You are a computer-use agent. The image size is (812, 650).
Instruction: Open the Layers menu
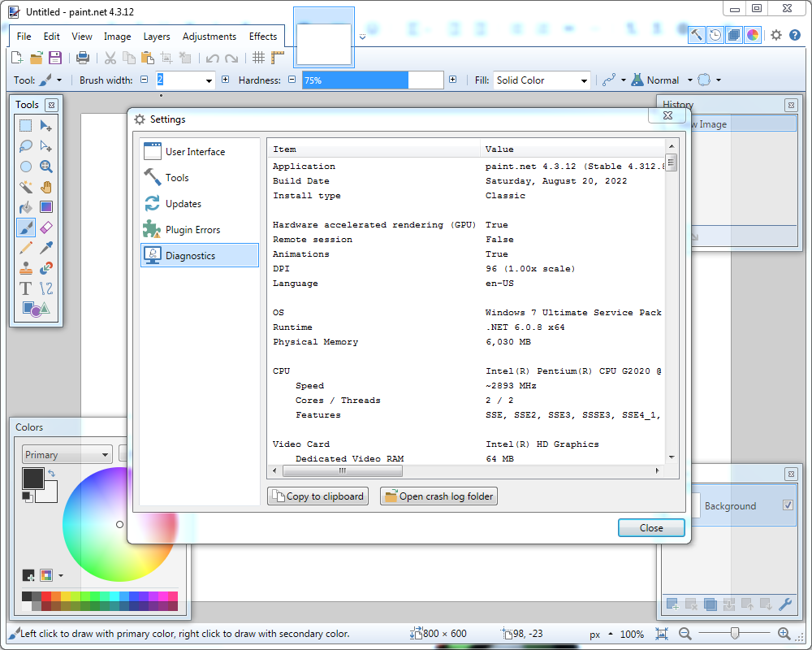pyautogui.click(x=157, y=37)
